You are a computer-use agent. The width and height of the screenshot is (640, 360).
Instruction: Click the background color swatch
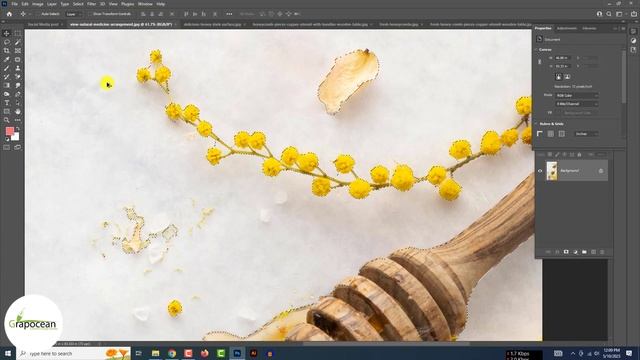pyautogui.click(x=16, y=137)
